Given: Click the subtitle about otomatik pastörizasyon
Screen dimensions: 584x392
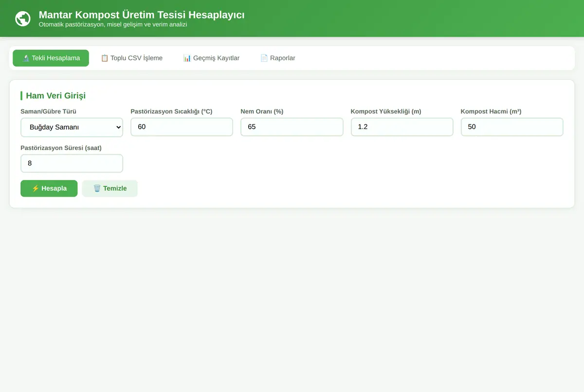Looking at the screenshot, I should tap(113, 24).
